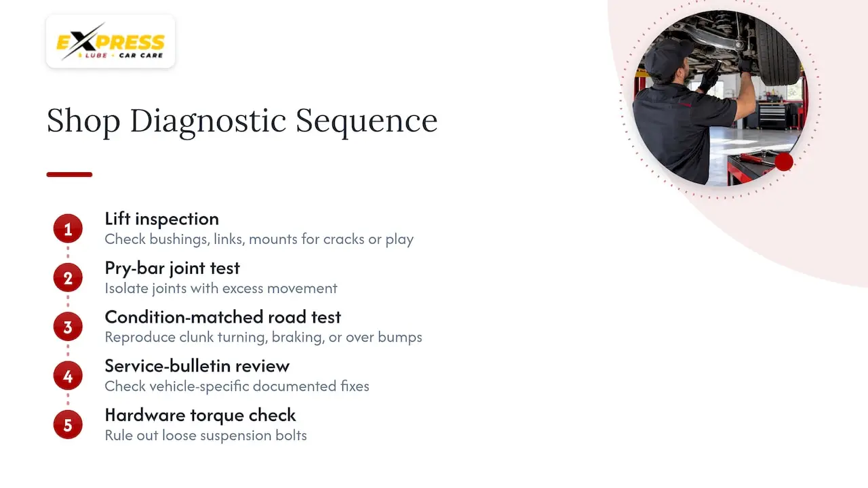The image size is (868, 488).
Task: Click the red underline bar below title
Action: [69, 174]
